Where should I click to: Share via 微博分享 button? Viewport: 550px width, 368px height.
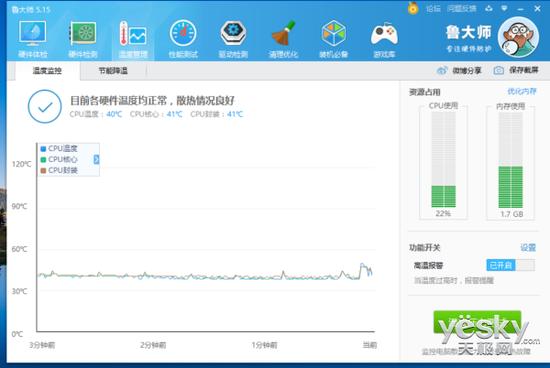[x=459, y=70]
